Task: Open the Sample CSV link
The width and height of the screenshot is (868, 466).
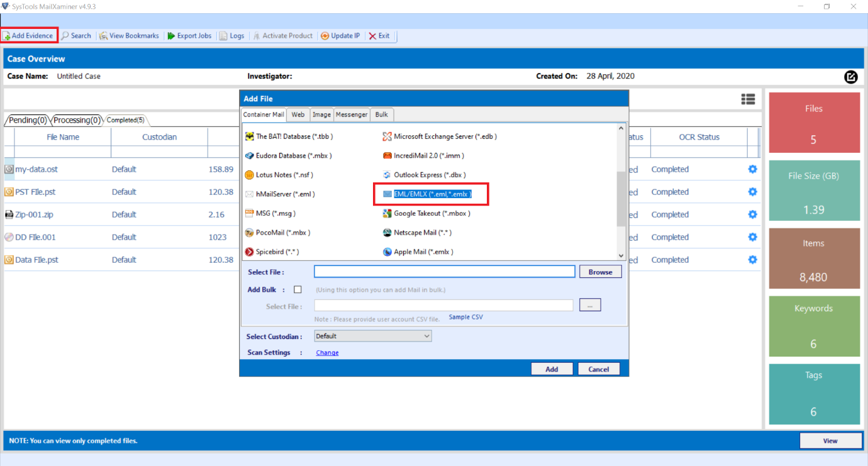Action: 465,317
